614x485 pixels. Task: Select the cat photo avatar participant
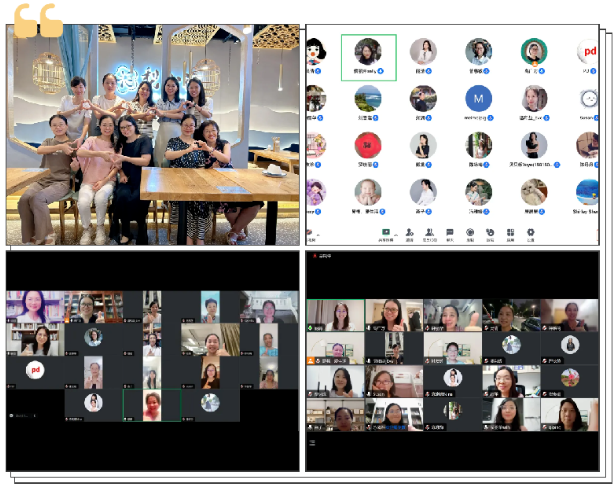[x=534, y=192]
